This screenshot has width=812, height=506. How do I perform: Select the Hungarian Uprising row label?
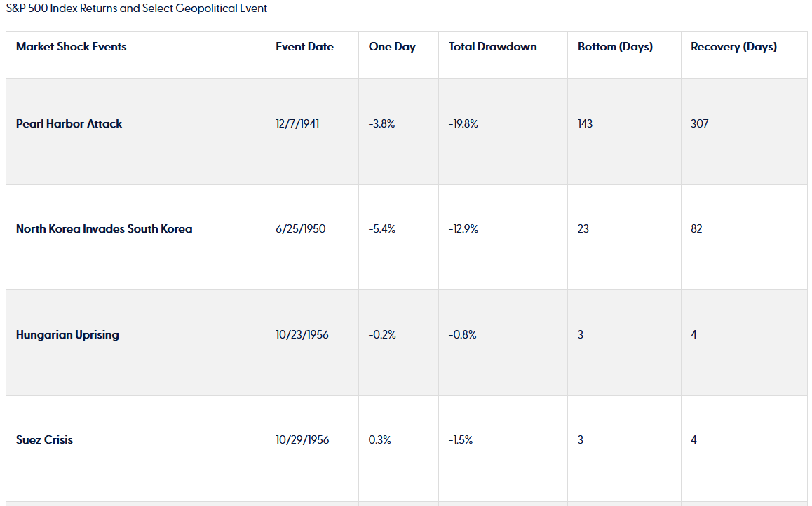[x=67, y=335]
